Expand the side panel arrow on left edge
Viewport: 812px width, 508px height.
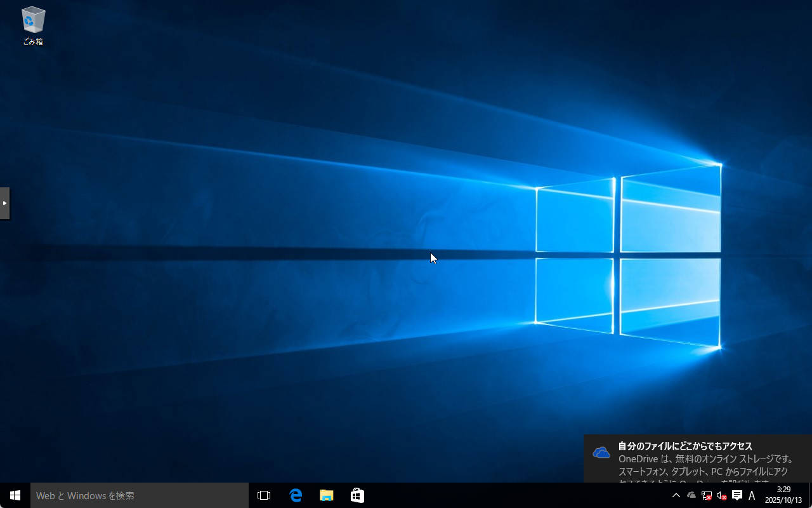[4, 203]
